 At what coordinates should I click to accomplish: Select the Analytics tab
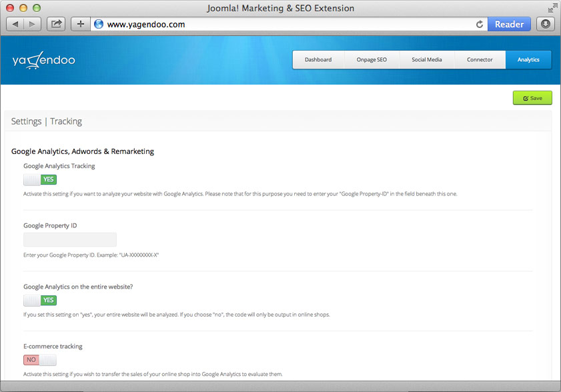pos(528,60)
